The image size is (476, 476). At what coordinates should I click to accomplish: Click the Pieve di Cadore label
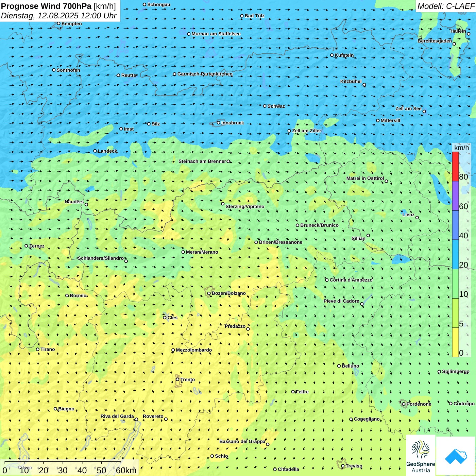coord(341,301)
